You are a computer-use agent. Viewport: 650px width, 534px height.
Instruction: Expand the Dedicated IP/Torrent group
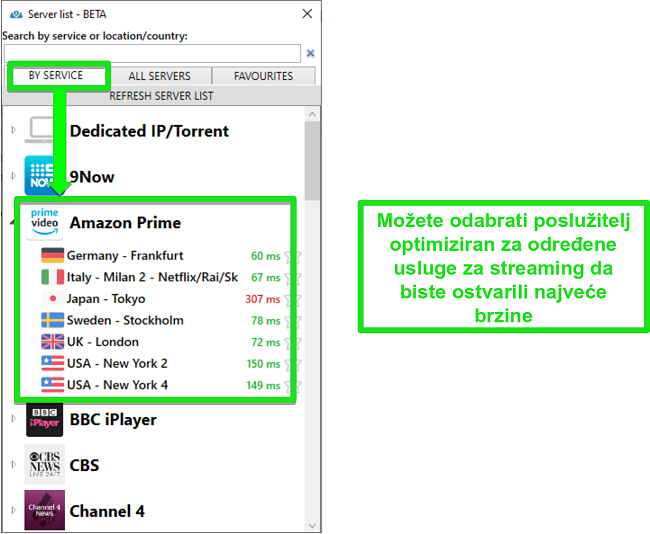(14, 130)
